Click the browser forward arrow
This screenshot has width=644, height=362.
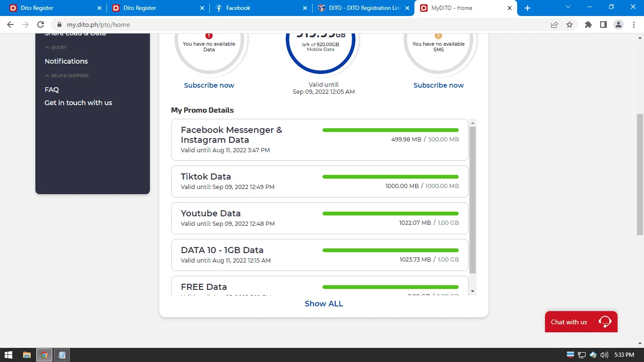[x=25, y=25]
